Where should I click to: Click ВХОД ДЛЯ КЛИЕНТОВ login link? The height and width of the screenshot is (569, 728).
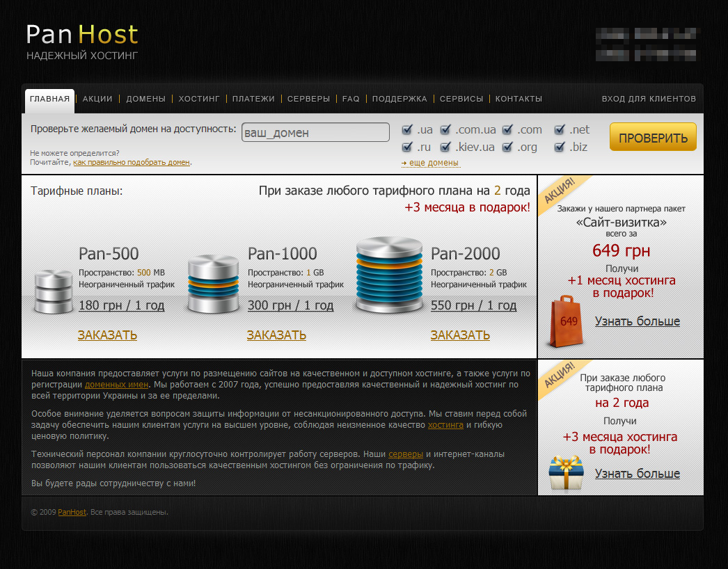(649, 99)
